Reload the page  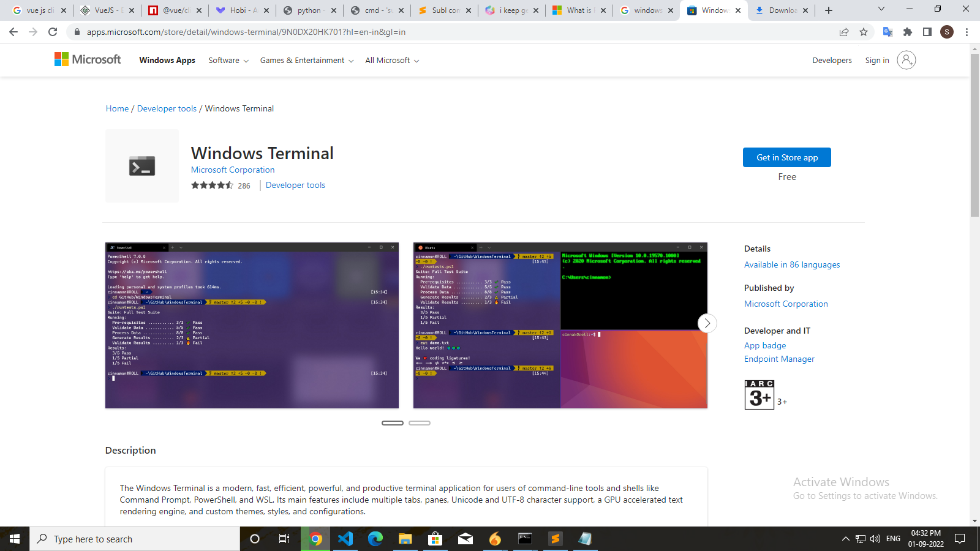53,32
